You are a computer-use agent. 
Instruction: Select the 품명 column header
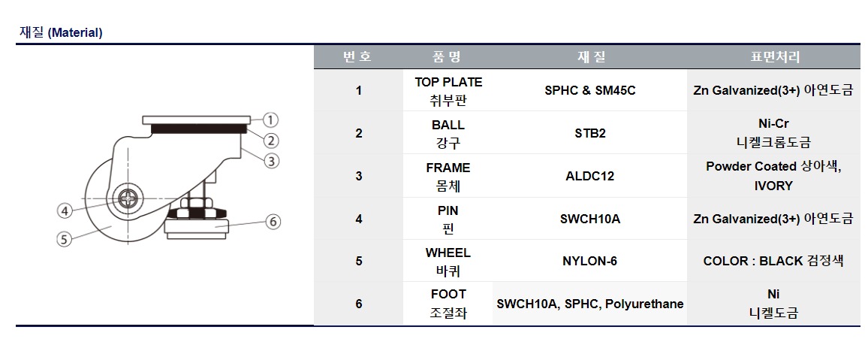click(448, 57)
